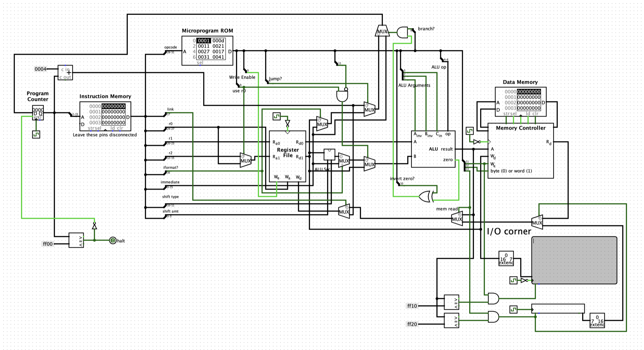Click address row 0002 in Instruction Memory

107,117
